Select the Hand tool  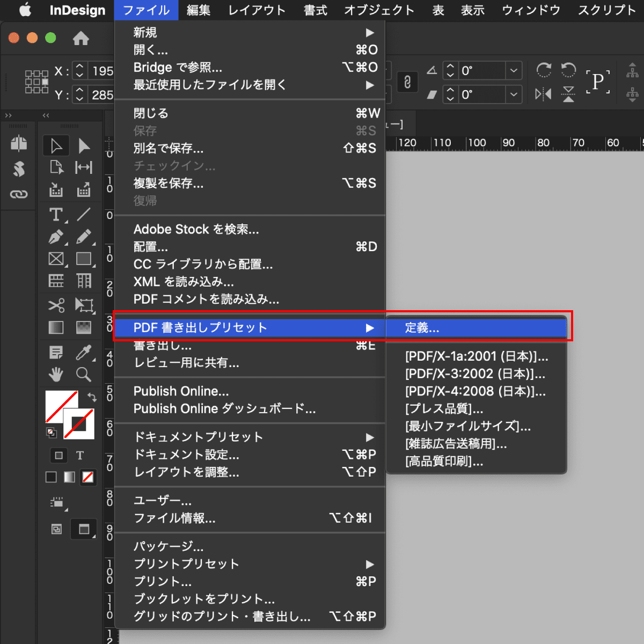point(56,374)
